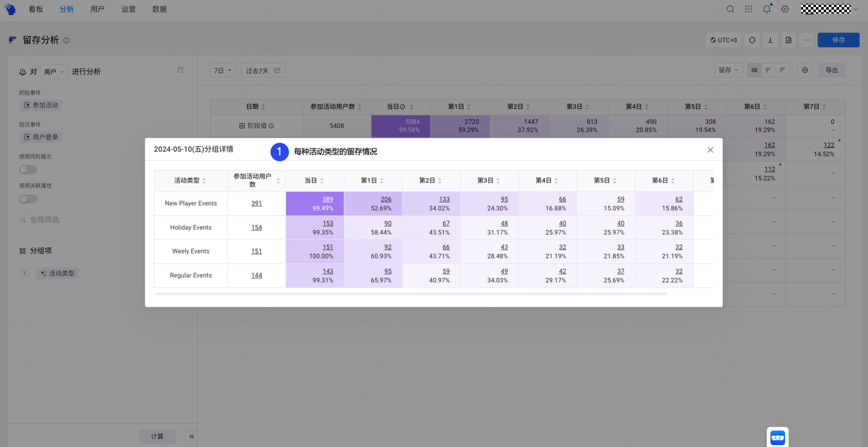The width and height of the screenshot is (868, 447).
Task: Close the 分组详情 dialog with the X
Action: (710, 150)
